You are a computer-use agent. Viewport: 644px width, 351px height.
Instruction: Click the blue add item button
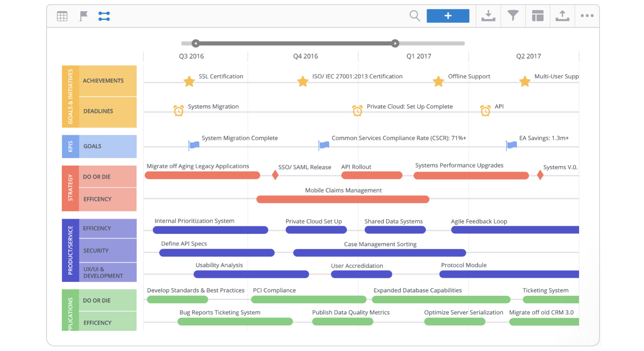click(448, 16)
